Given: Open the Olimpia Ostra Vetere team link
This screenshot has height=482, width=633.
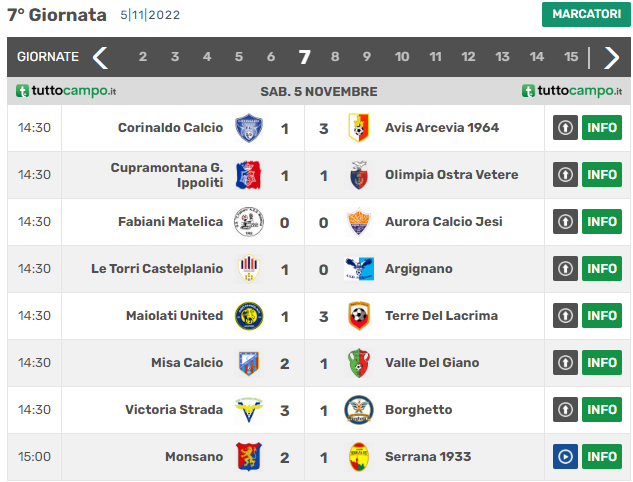Looking at the screenshot, I should [x=451, y=175].
